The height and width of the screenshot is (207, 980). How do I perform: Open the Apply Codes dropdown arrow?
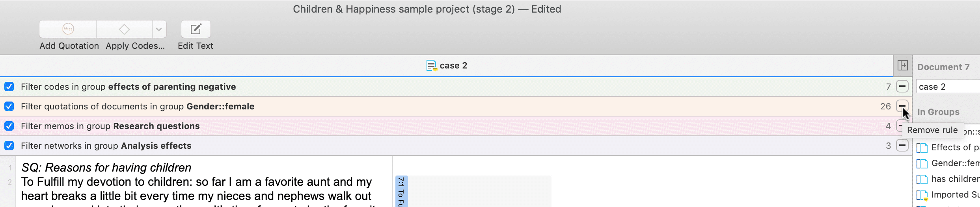pos(159,29)
